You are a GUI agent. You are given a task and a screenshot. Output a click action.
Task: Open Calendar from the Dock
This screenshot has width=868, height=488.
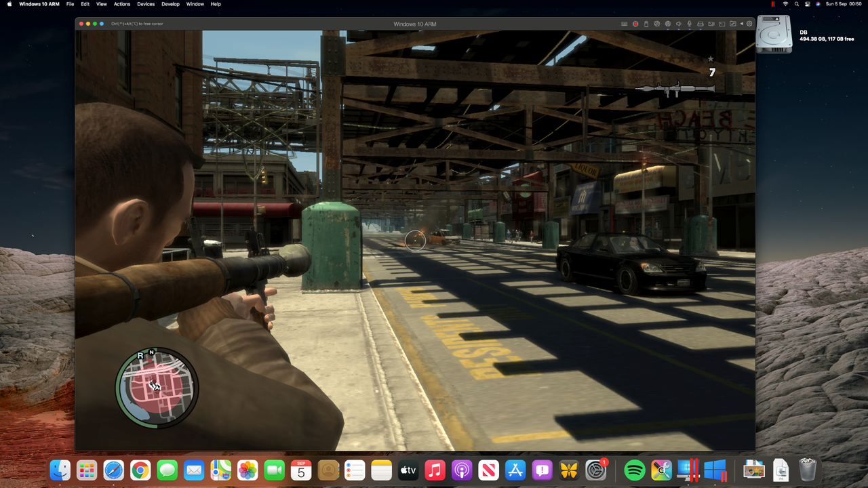tap(301, 470)
